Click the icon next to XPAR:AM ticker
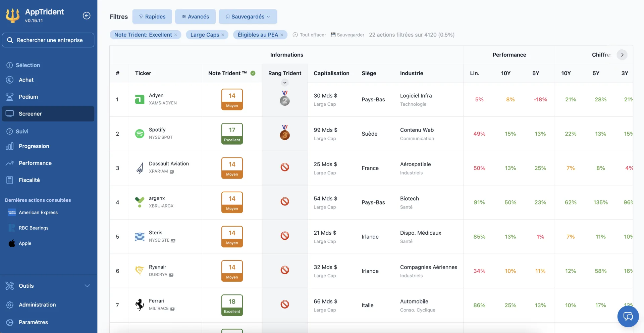 pyautogui.click(x=172, y=172)
